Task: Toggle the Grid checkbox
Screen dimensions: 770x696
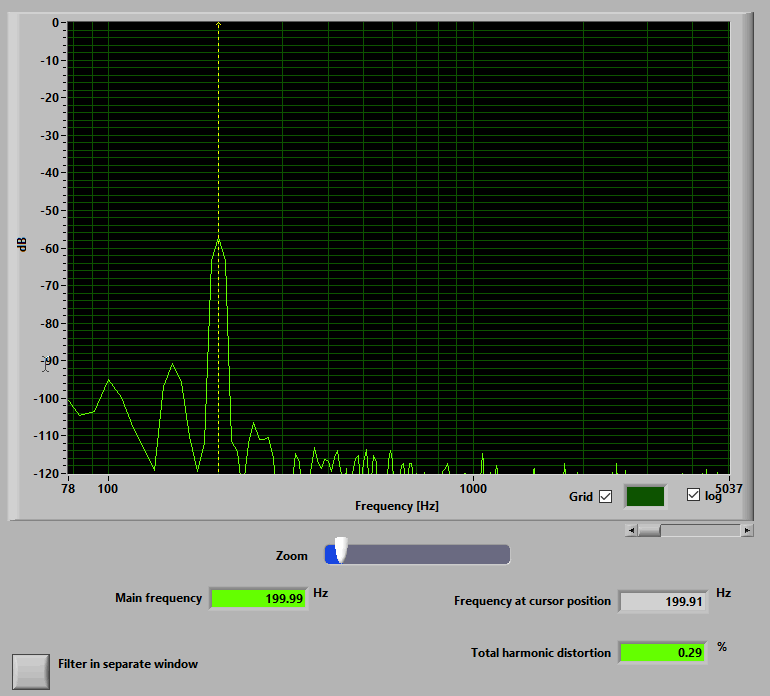Action: (x=605, y=497)
